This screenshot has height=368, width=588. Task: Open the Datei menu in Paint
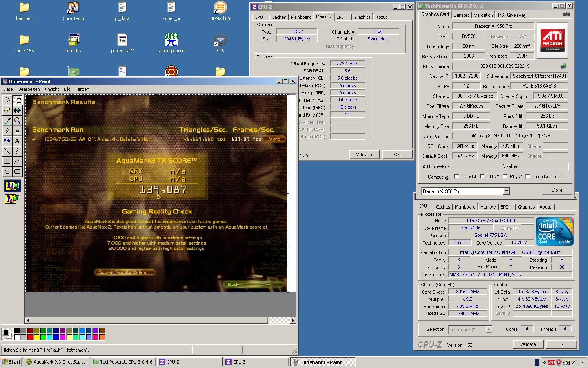tap(8, 89)
